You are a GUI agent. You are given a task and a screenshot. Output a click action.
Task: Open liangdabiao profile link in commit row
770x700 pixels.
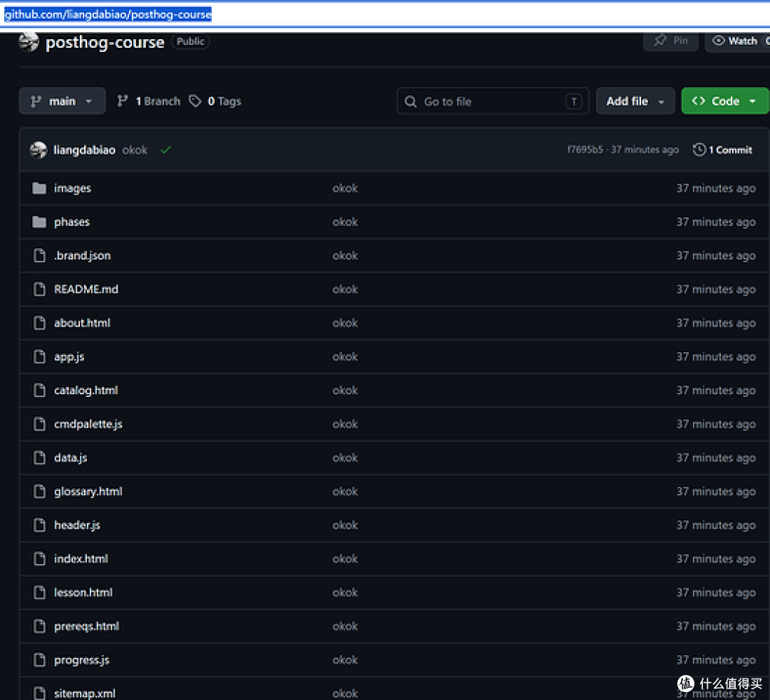(84, 150)
